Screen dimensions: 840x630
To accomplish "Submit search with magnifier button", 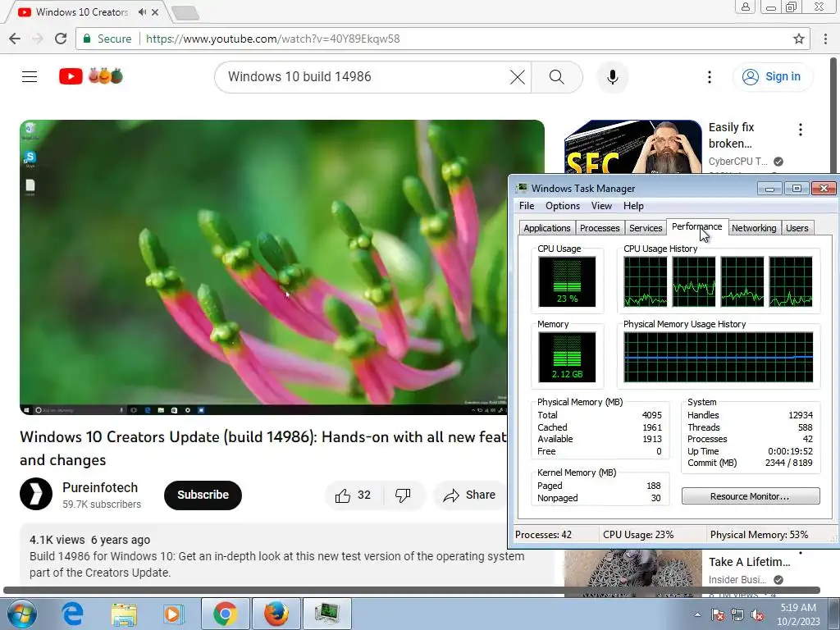I will point(557,77).
